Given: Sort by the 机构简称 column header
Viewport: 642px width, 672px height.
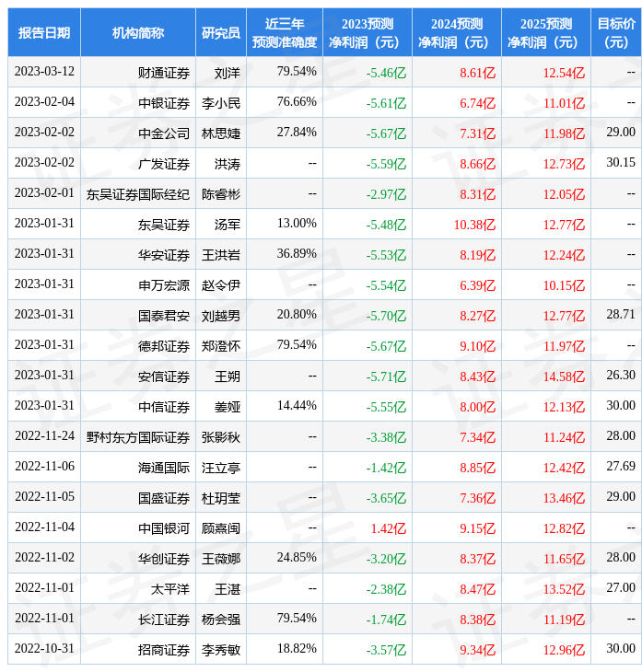Looking at the screenshot, I should pyautogui.click(x=138, y=33).
